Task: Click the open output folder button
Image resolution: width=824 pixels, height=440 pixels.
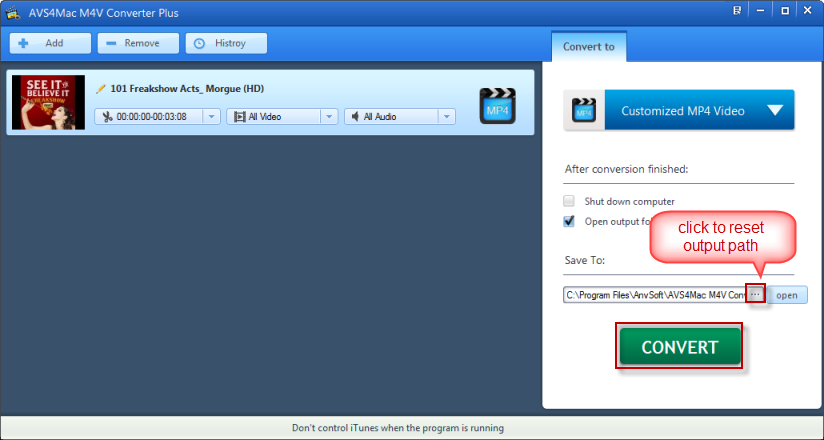Action: [787, 295]
